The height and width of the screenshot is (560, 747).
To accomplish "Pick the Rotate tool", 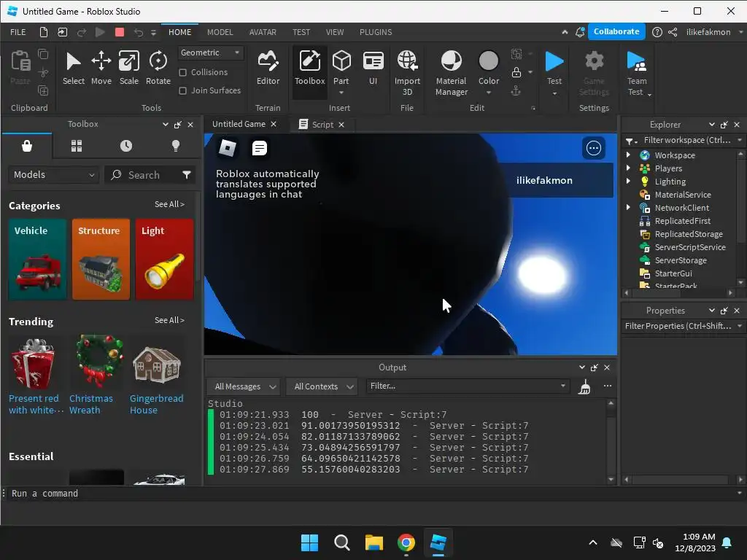I will 158,69.
